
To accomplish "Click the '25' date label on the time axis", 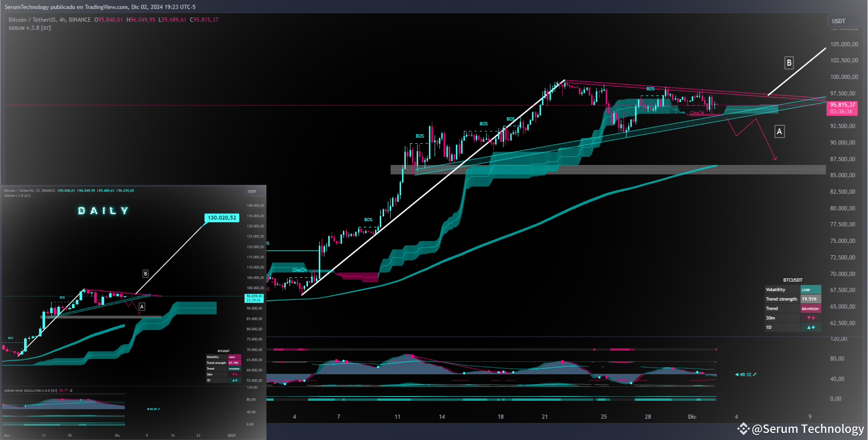I will tap(604, 417).
